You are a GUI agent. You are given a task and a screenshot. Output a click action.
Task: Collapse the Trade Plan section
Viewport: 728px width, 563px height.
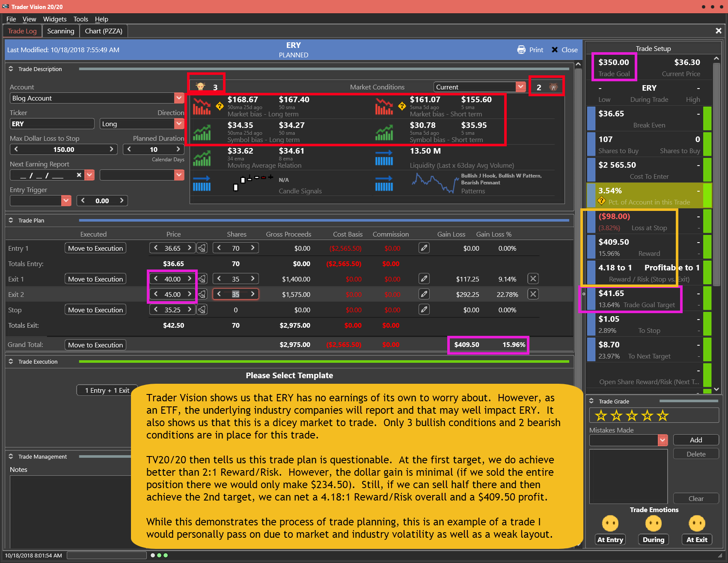[x=11, y=220]
